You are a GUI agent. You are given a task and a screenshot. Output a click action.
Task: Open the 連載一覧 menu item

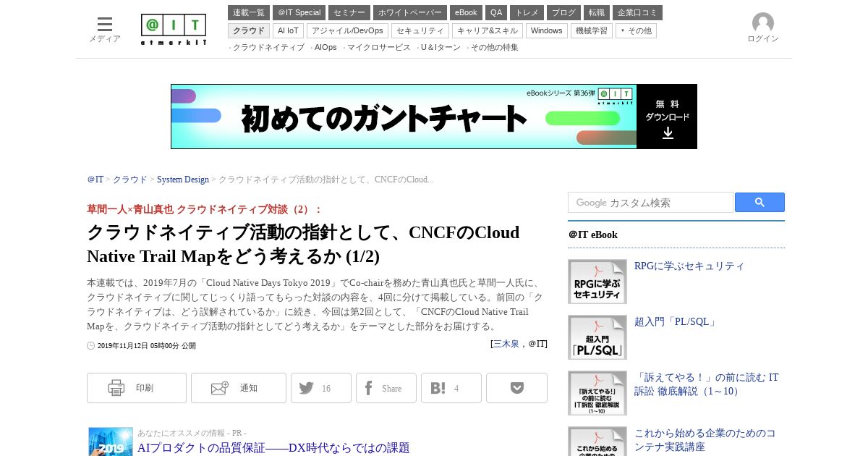(x=249, y=13)
